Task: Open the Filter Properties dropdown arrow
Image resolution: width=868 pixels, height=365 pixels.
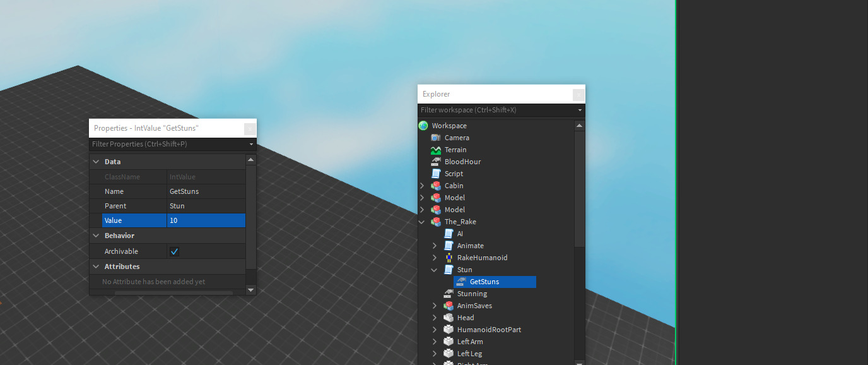Action: [251, 145]
